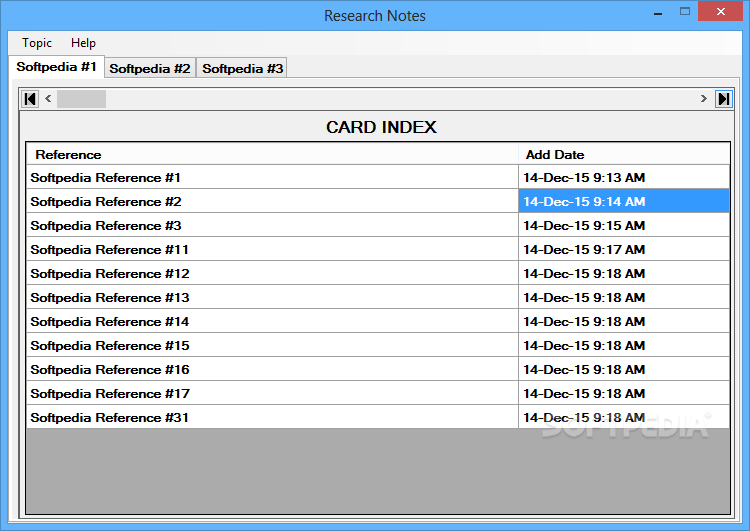Close the Research Notes window

point(721,11)
